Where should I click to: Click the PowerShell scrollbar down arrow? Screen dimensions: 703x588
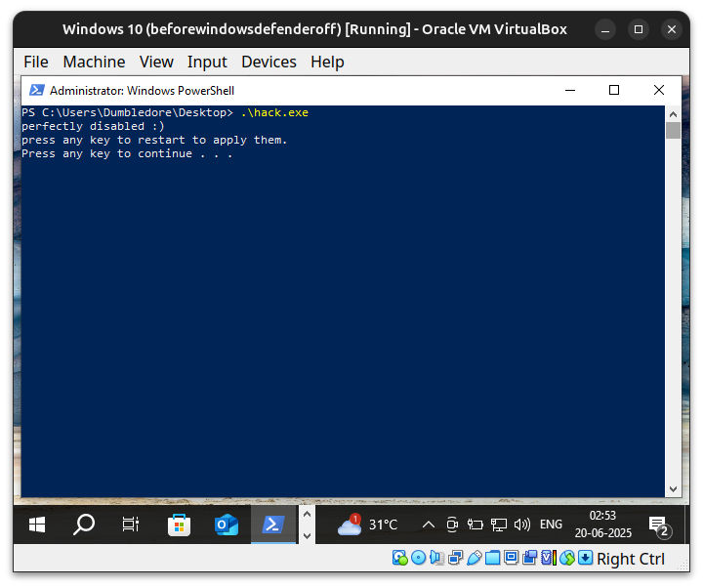(673, 489)
